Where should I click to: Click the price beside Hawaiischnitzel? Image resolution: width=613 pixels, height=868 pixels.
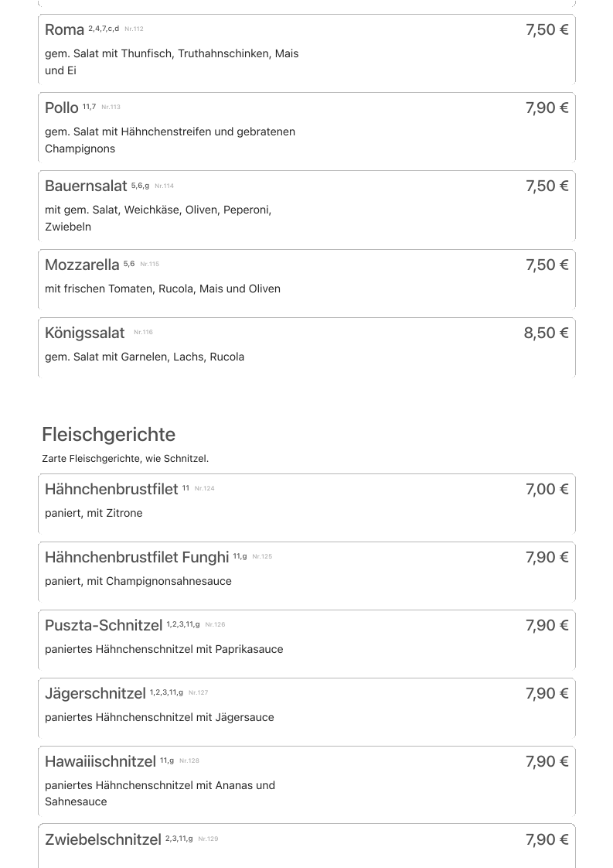[547, 762]
